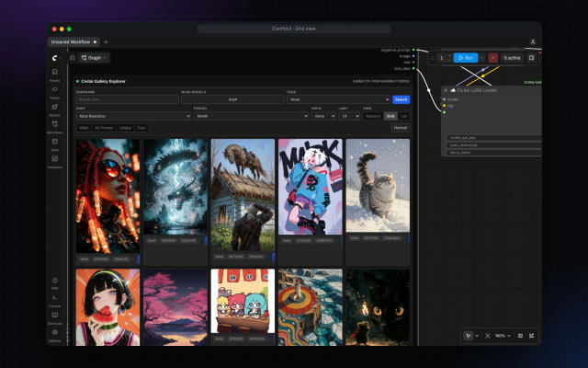588x368 pixels.
Task: Toggle the side panel icon after 0 active
Action: [531, 58]
